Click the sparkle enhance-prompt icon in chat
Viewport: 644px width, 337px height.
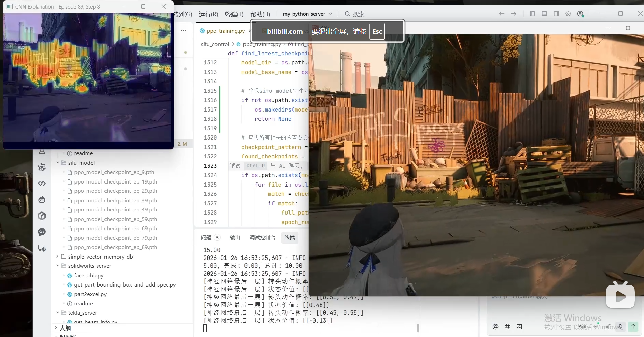608,327
